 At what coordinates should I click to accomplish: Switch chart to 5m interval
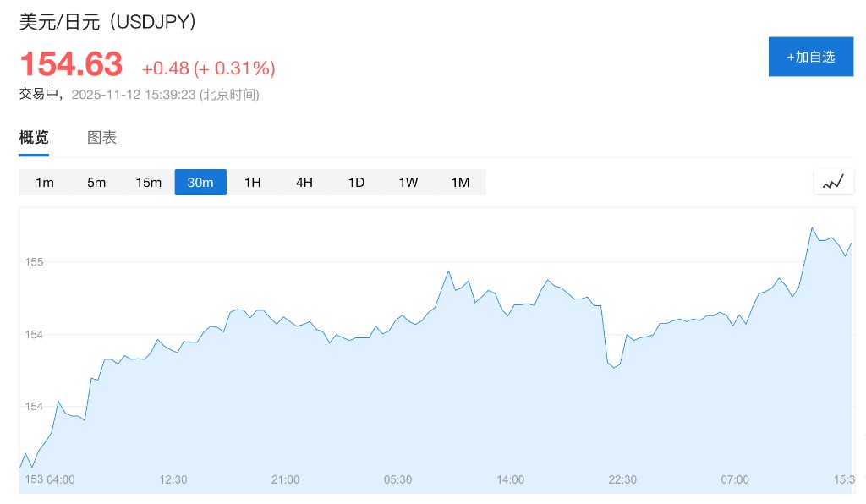click(x=96, y=183)
